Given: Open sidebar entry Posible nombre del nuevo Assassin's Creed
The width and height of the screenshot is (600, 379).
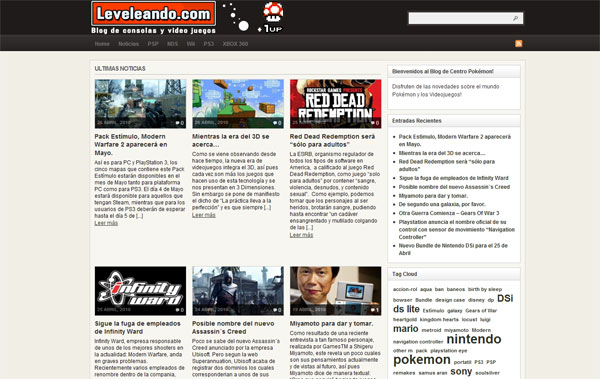Looking at the screenshot, I should (454, 187).
